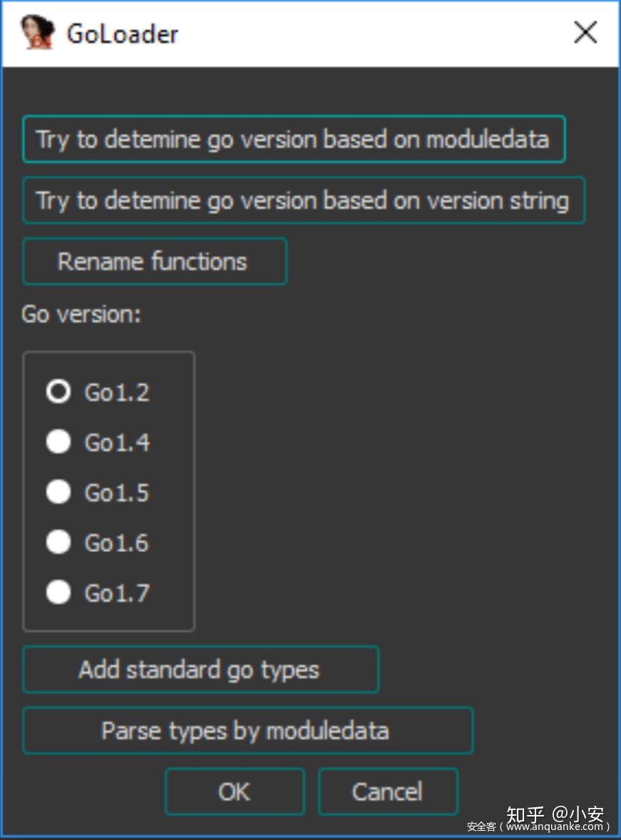The width and height of the screenshot is (621, 840).
Task: Click the GoLoader title text
Action: (122, 33)
